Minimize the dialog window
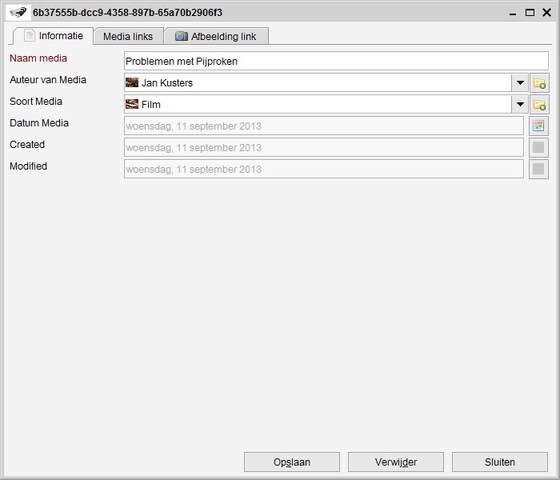This screenshot has height=480, width=560. 513,13
